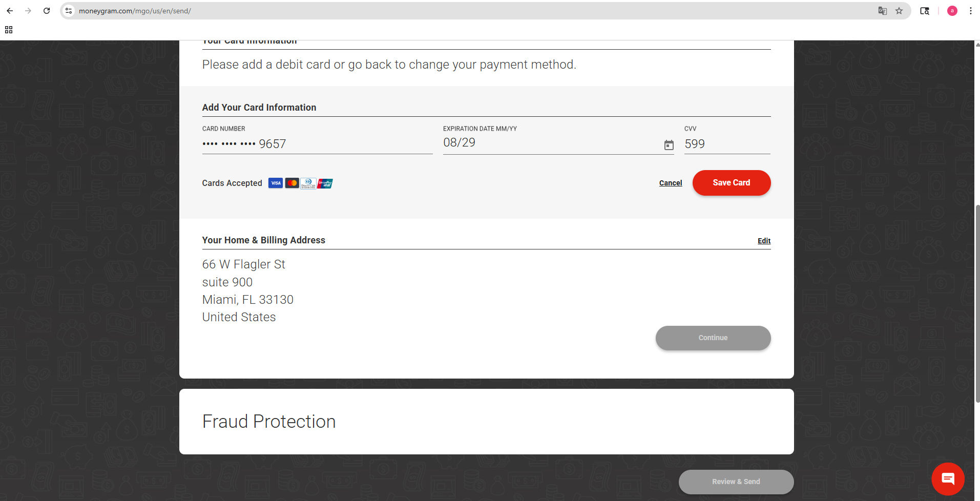The width and height of the screenshot is (980, 501).
Task: Reload the MoneyGram page
Action: (x=47, y=11)
